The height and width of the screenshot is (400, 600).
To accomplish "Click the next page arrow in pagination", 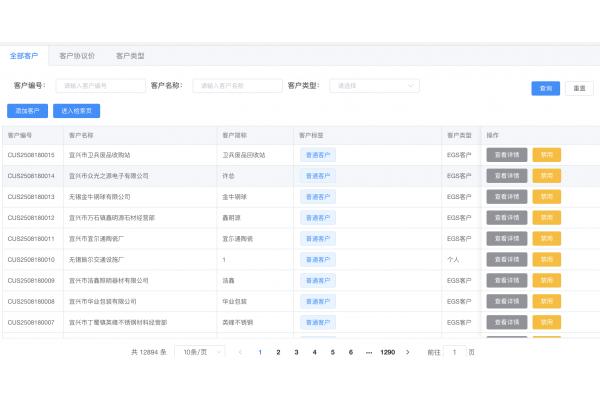I will (x=407, y=352).
